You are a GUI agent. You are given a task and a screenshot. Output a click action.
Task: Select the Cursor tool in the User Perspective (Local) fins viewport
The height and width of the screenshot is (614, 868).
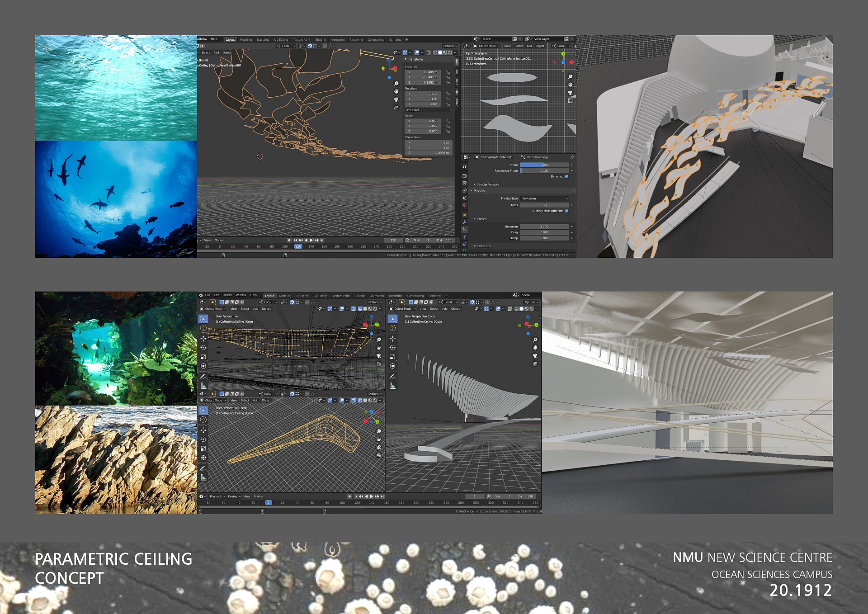(x=392, y=328)
